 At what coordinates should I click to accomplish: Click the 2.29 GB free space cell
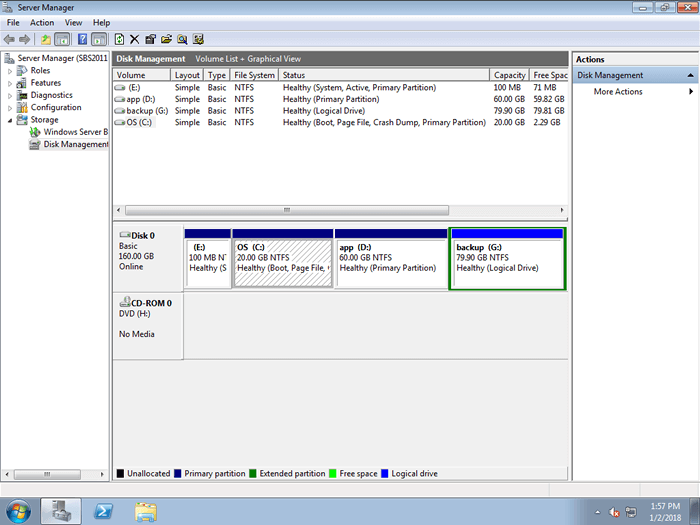coord(546,122)
